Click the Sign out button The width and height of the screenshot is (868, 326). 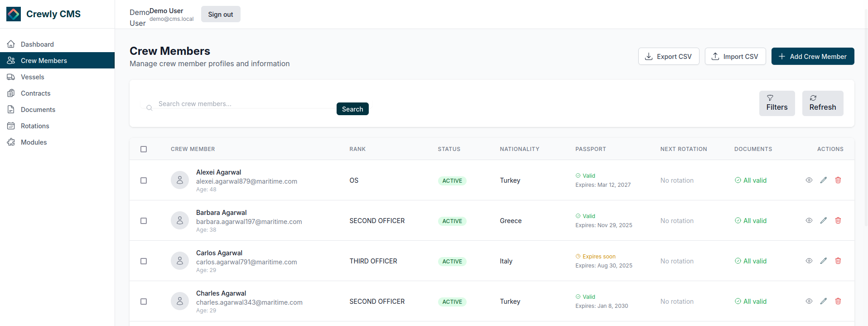click(221, 15)
